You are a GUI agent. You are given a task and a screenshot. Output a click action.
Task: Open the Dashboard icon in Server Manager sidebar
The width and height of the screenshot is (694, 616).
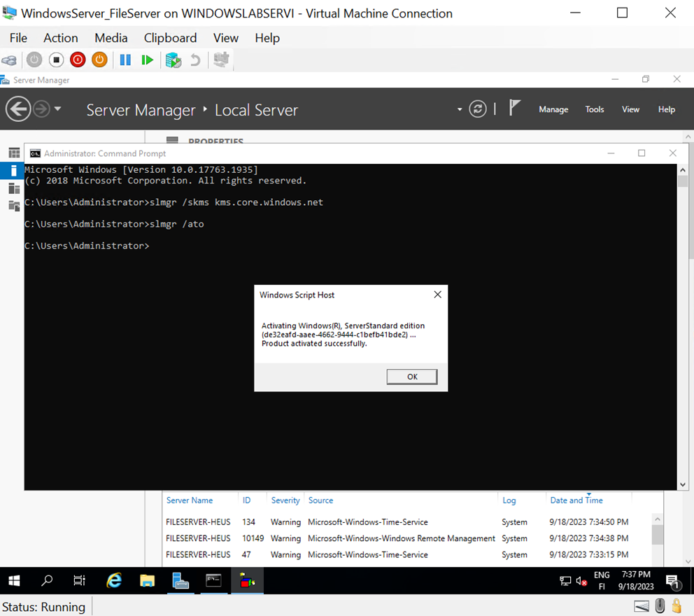tap(13, 152)
